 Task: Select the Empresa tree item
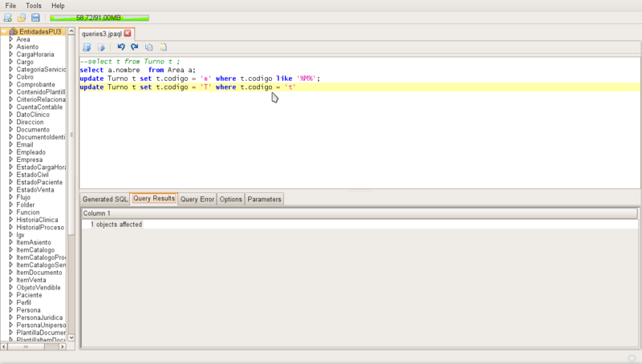point(30,160)
